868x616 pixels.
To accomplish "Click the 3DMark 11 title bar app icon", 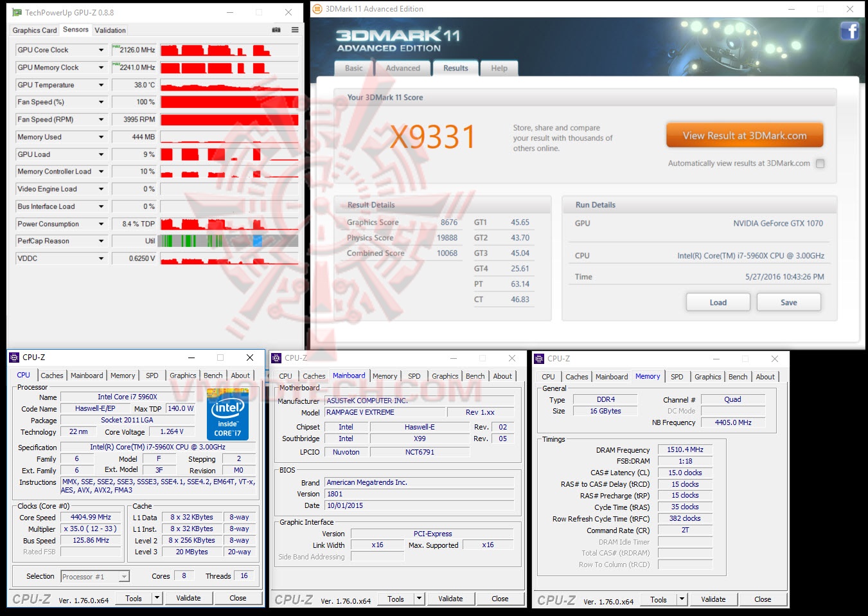I will pyautogui.click(x=317, y=9).
